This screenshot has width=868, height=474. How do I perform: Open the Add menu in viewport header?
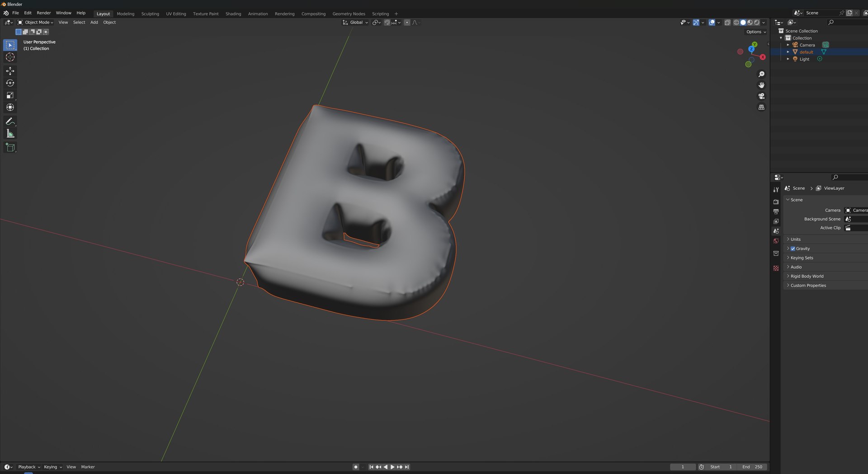94,23
